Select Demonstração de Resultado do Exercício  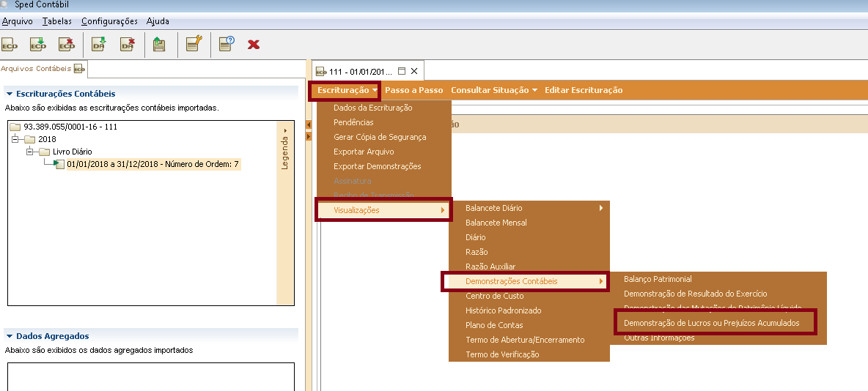point(718,294)
